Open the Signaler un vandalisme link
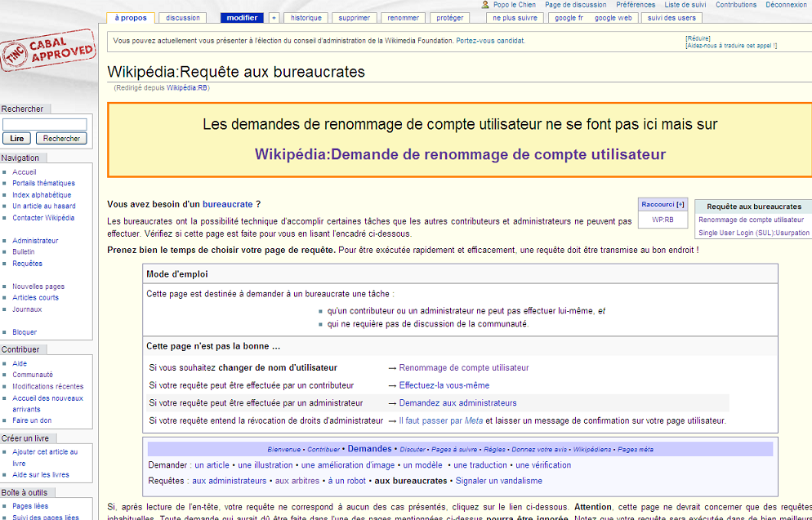The image size is (812, 520). [x=498, y=481]
